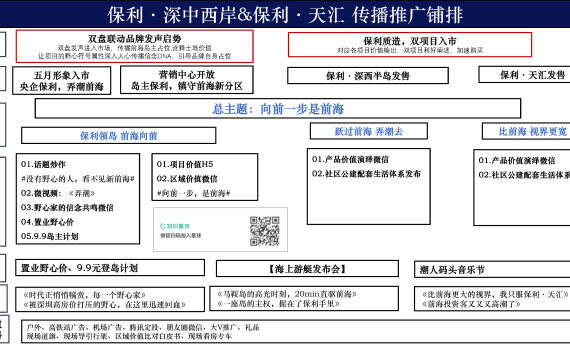Click the 营销中心开放 box
Image resolution: width=570 pixels, height=360 pixels.
[x=186, y=80]
